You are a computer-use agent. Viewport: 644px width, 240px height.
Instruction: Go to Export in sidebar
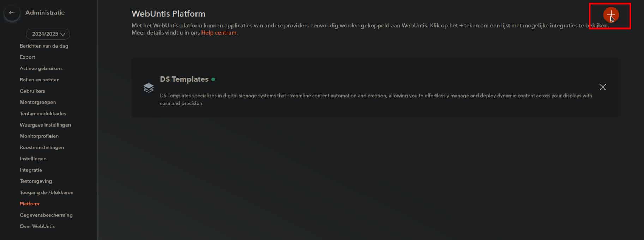(x=28, y=57)
